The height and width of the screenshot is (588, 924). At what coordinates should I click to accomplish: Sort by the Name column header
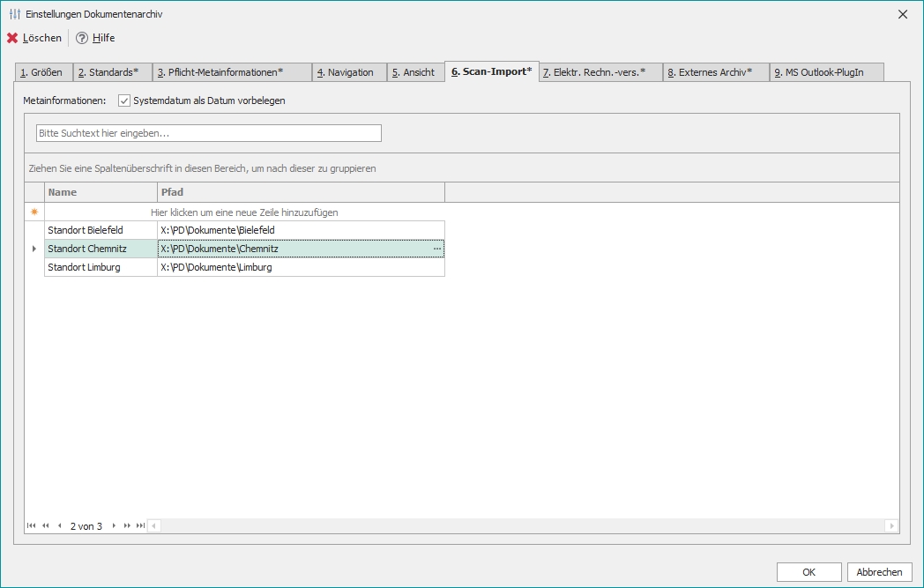(x=101, y=192)
